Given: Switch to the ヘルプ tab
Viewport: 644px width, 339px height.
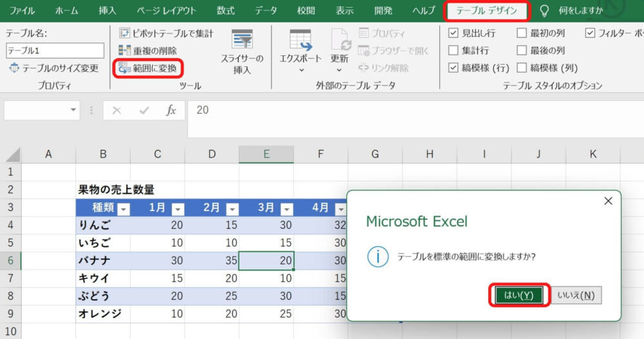Looking at the screenshot, I should (424, 11).
